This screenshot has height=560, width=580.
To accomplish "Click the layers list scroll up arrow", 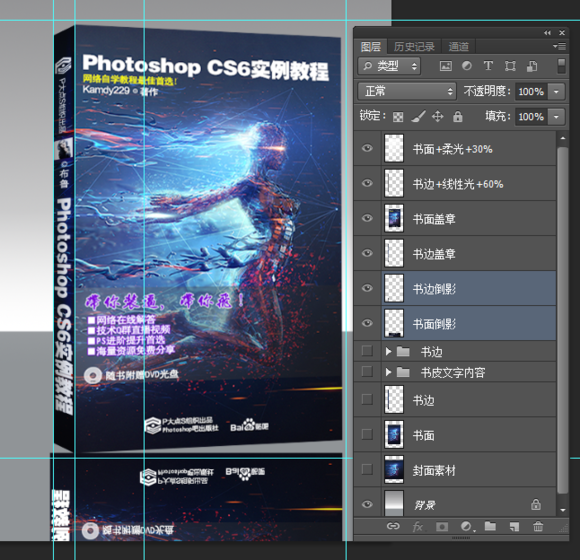I will point(563,138).
